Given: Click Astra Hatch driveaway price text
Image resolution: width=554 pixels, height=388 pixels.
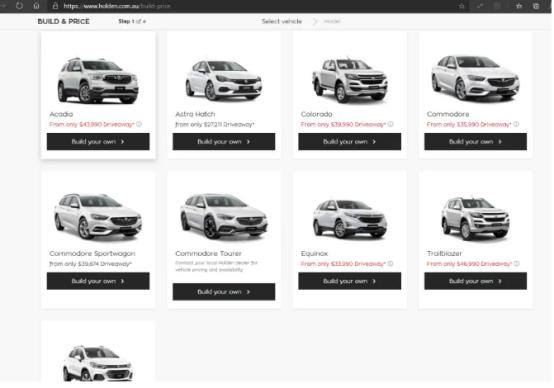Looking at the screenshot, I should tap(215, 124).
